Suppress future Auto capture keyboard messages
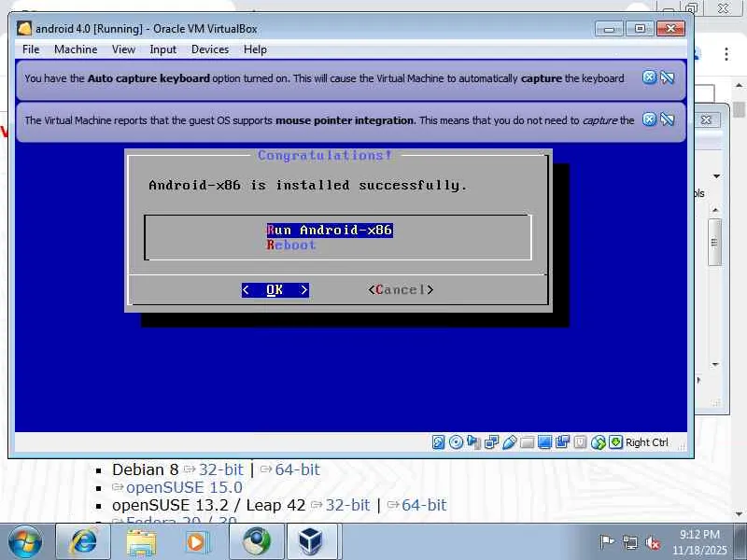 668,77
